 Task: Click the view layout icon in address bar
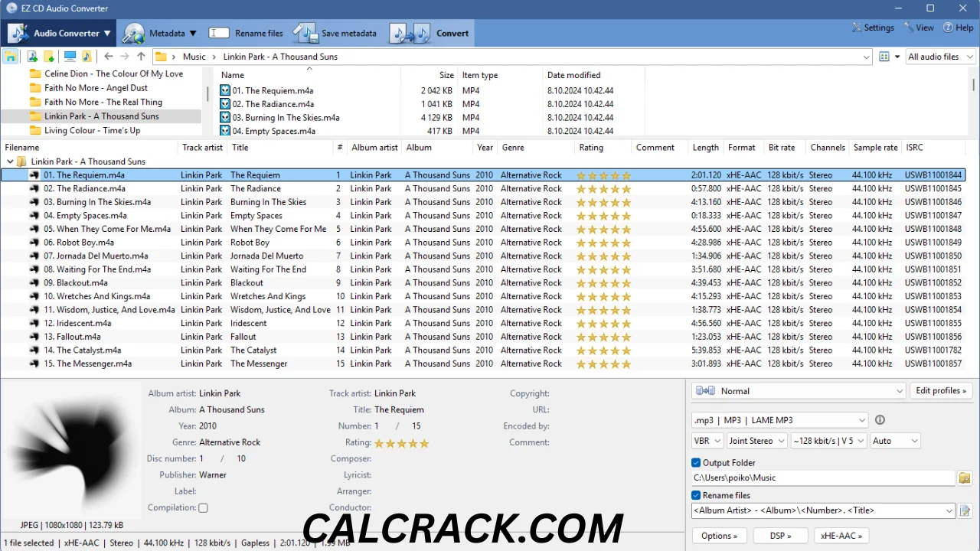[x=884, y=57]
